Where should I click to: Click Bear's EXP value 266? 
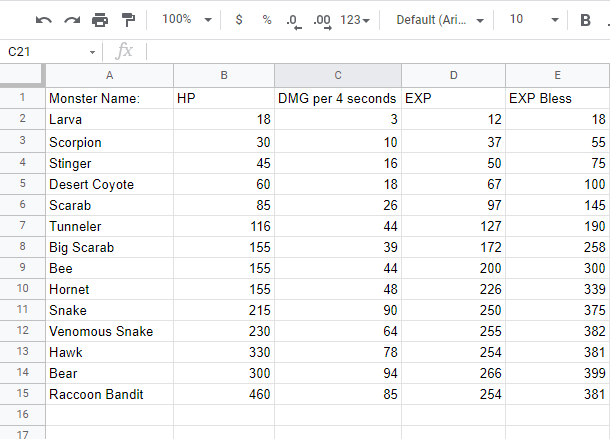point(454,373)
